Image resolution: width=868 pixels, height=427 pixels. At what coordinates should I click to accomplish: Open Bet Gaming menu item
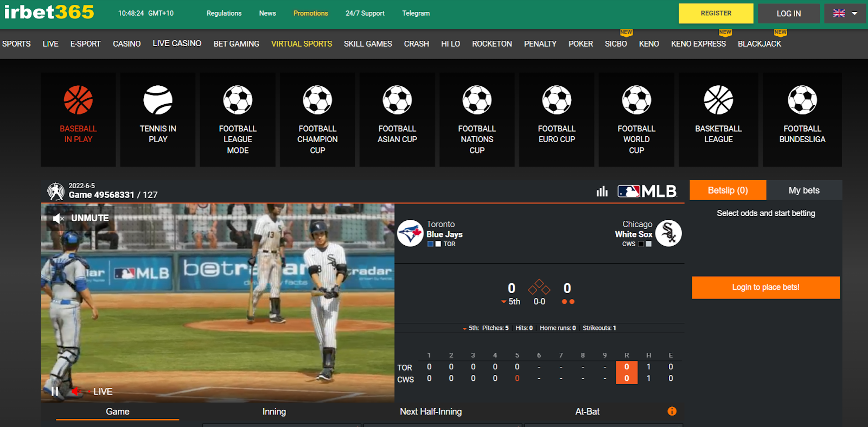tap(237, 43)
